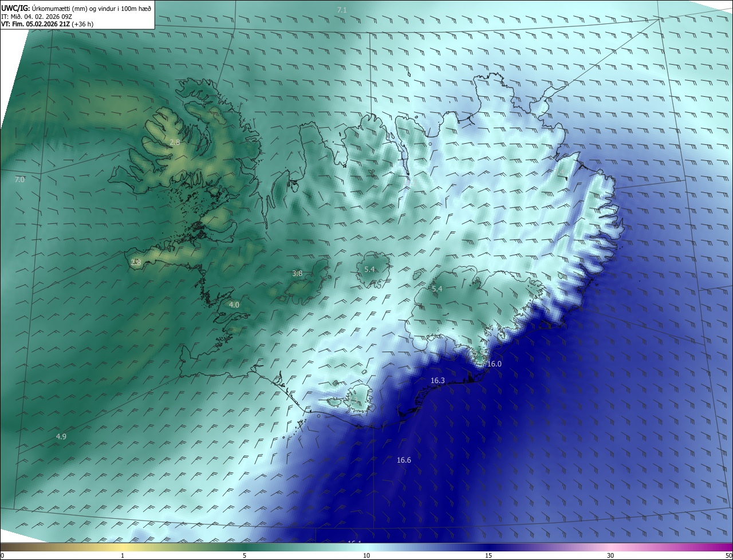
Task: Click the legend tick label 30
Action: pyautogui.click(x=610, y=556)
